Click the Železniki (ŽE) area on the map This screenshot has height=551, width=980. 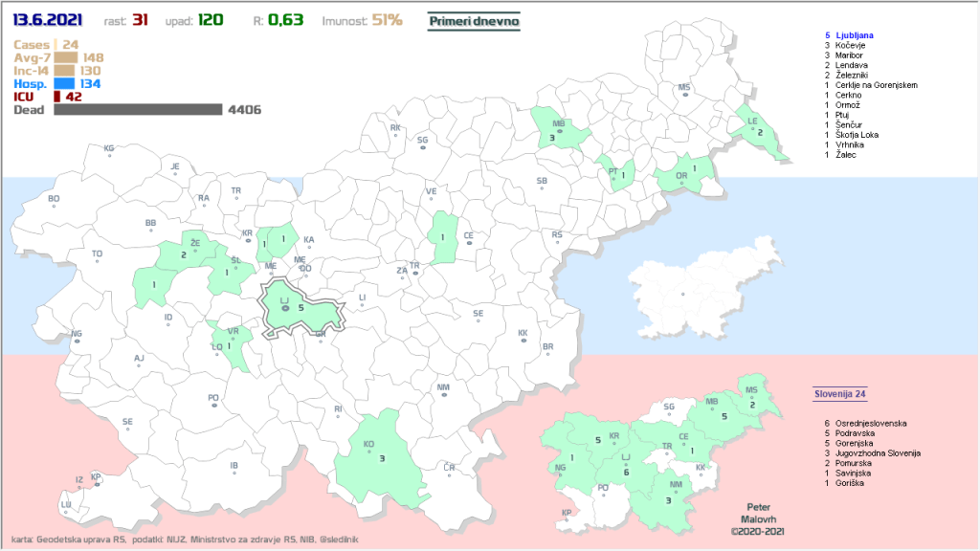pyautogui.click(x=189, y=253)
